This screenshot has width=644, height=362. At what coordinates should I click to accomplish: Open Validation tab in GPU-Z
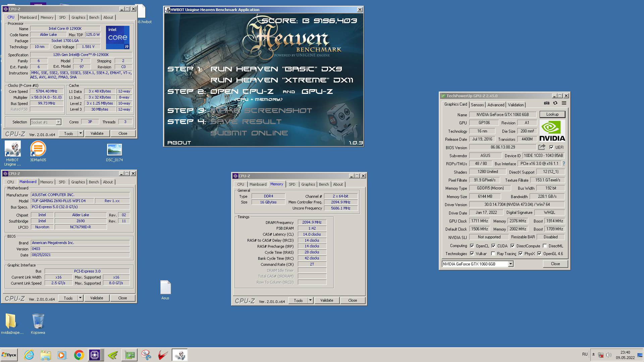click(x=516, y=105)
